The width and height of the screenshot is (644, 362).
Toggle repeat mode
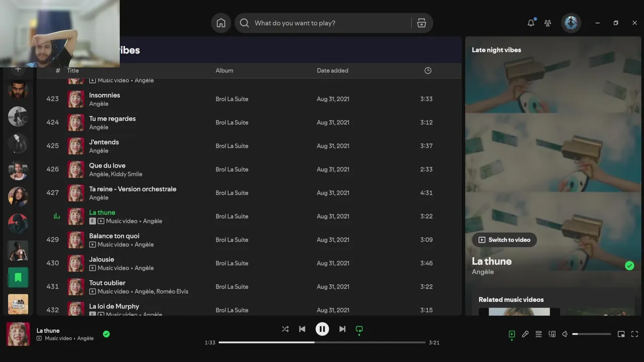click(359, 329)
